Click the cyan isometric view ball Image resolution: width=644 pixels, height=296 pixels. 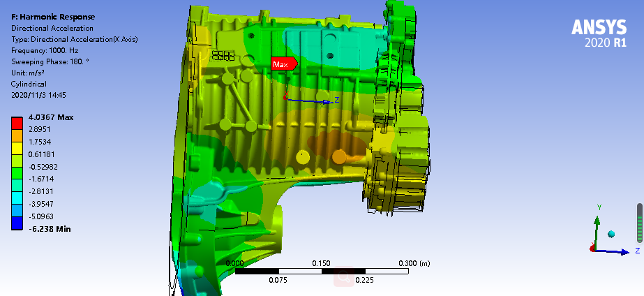click(611, 233)
